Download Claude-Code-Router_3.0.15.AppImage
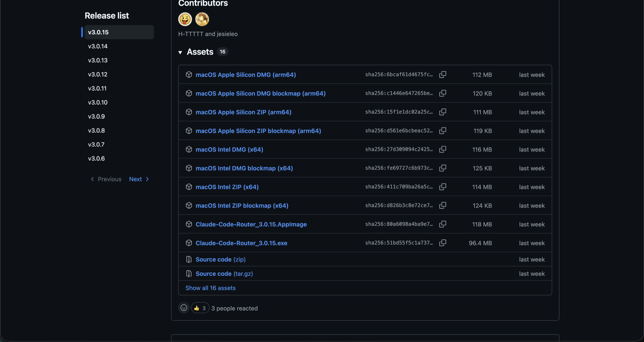The height and width of the screenshot is (342, 644). (x=251, y=224)
